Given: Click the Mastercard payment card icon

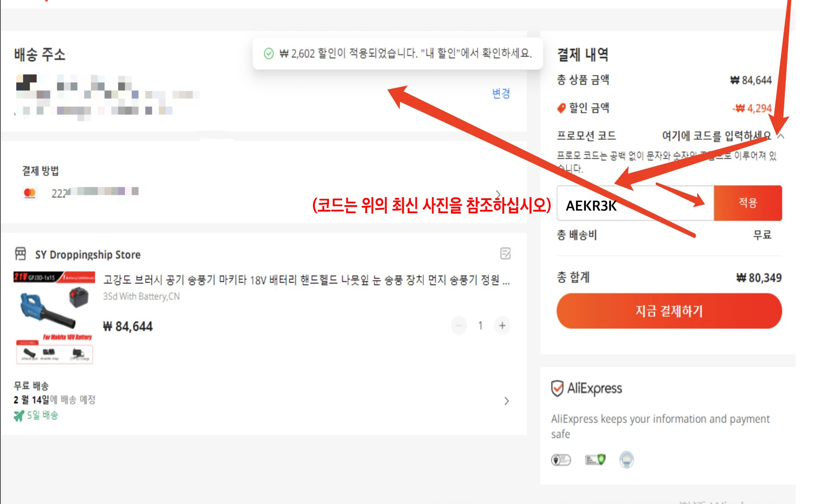Looking at the screenshot, I should point(30,193).
